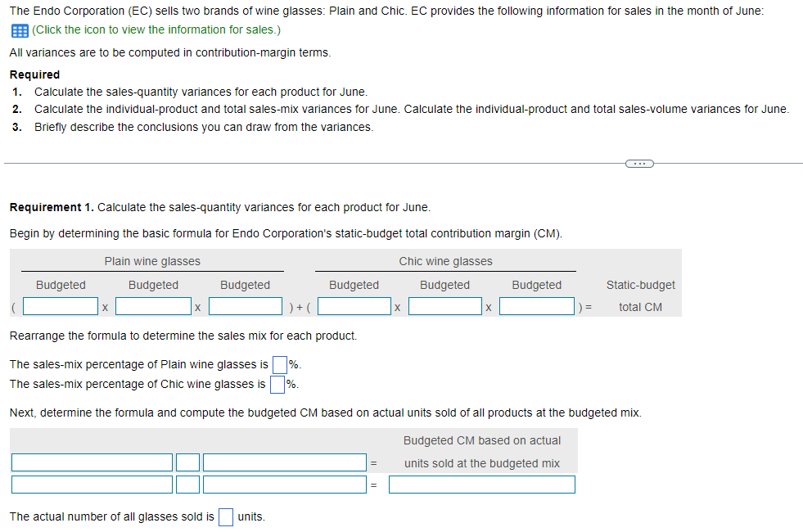Click the 'Required' heading
The image size is (803, 532).
(x=35, y=74)
